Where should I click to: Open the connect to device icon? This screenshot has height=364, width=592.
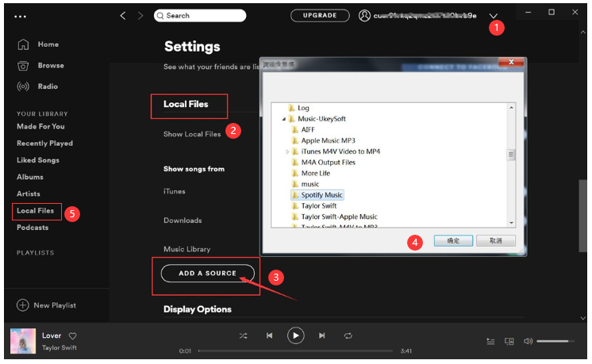(509, 342)
